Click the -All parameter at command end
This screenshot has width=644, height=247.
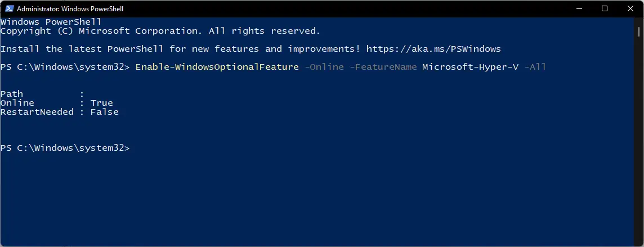pos(535,66)
